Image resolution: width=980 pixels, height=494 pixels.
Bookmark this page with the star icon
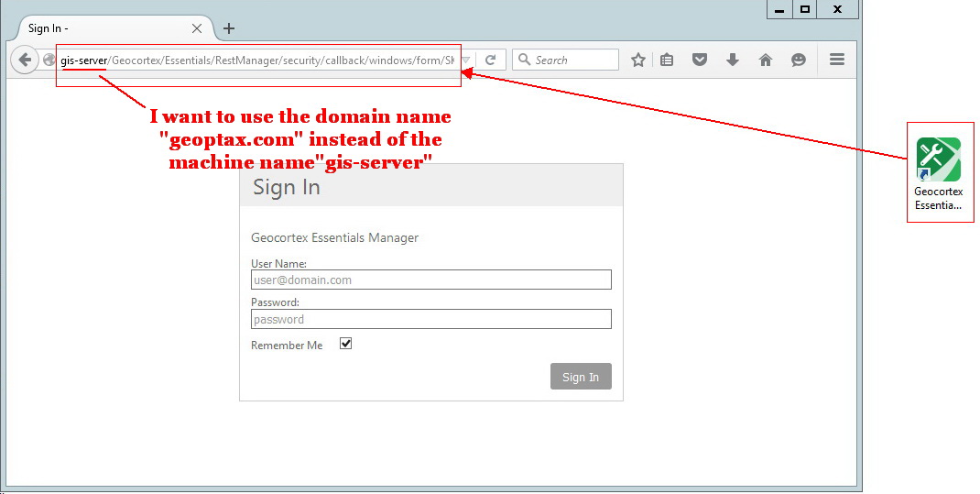(637, 60)
